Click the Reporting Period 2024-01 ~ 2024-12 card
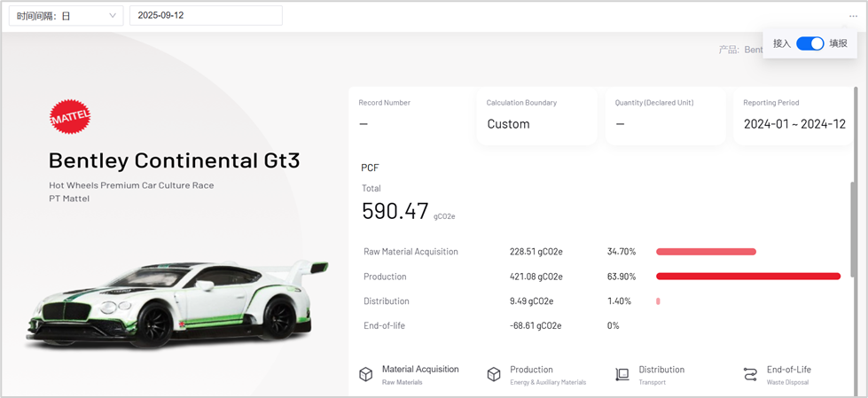868x398 pixels. click(x=794, y=116)
